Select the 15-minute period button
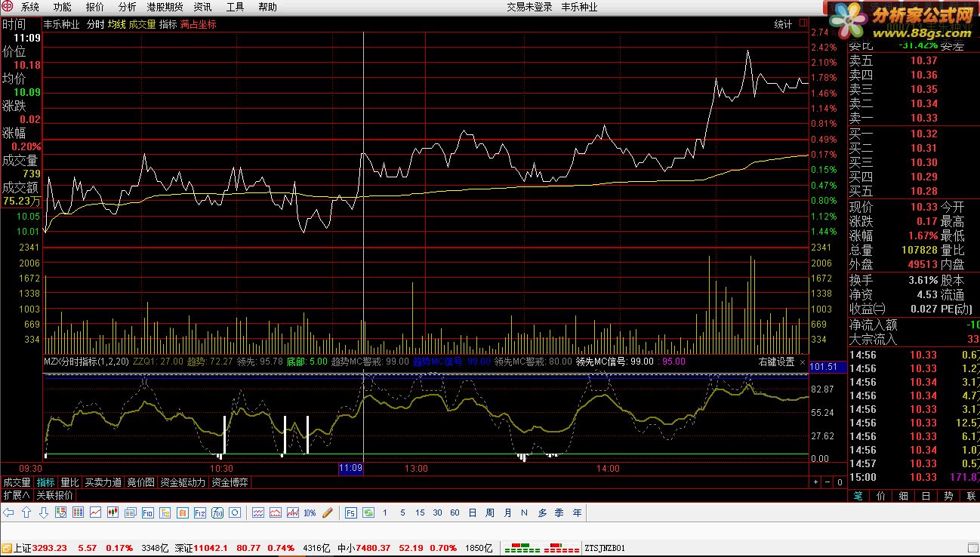 [420, 512]
